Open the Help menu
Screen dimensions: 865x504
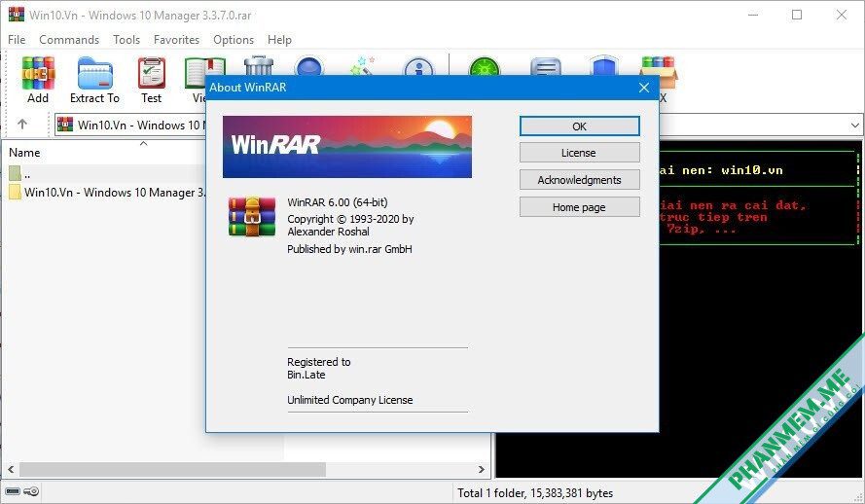click(x=279, y=40)
